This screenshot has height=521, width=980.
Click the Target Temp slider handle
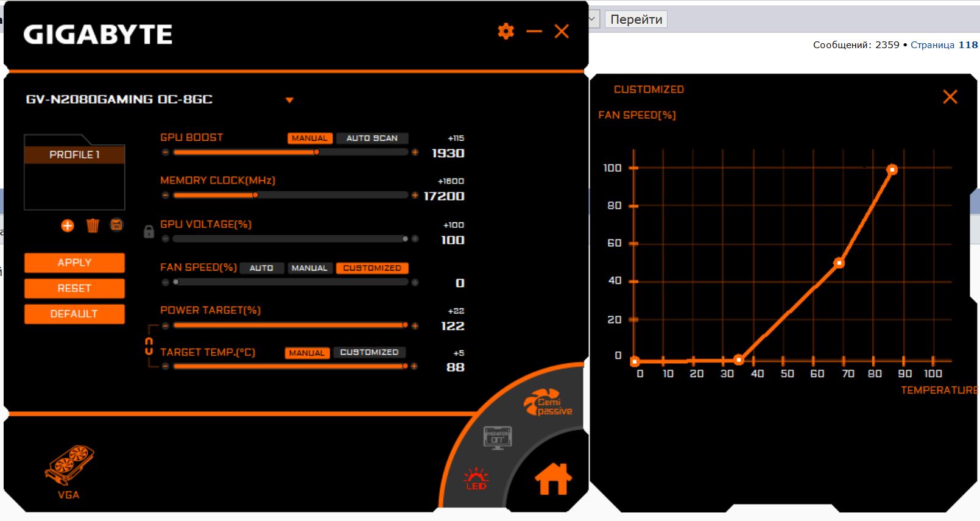[405, 366]
